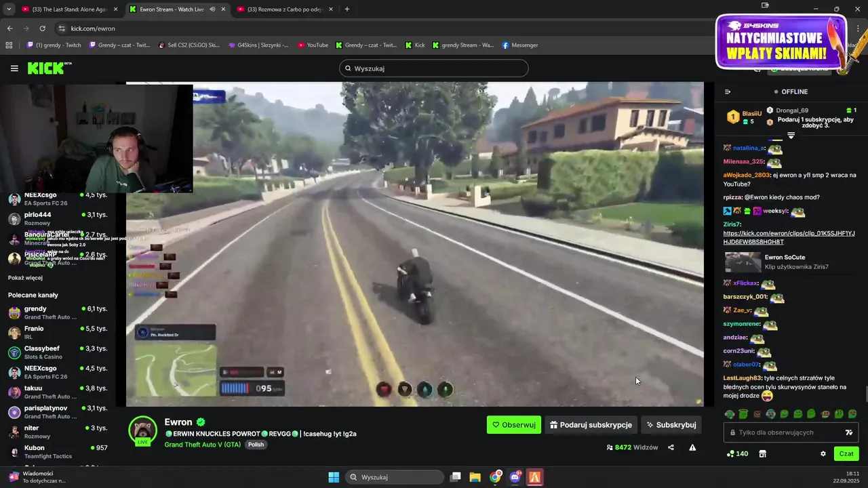Expand sidebar with 'Pokaż więcej'
Viewport: 868px width, 488px height.
pos(25,278)
